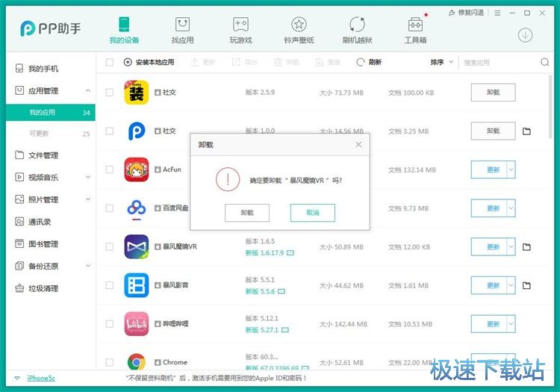This screenshot has height=392, width=560.
Task: Expand the 照片管理 section chevron
Action: [88, 199]
